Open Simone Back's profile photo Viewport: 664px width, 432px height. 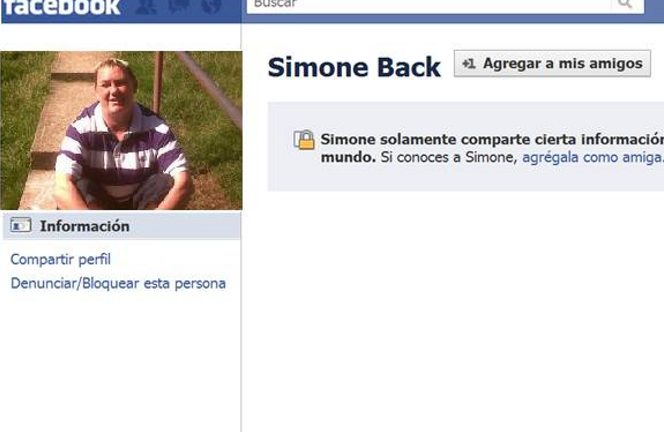[x=122, y=130]
